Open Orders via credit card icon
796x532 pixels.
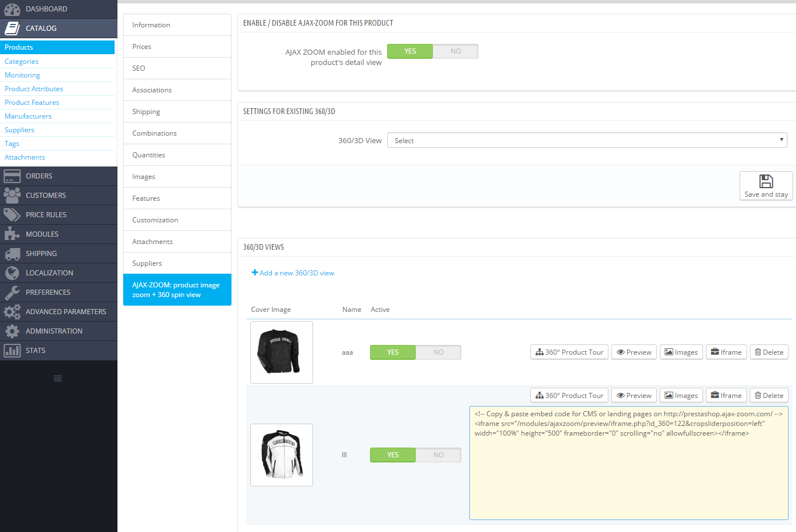point(12,176)
